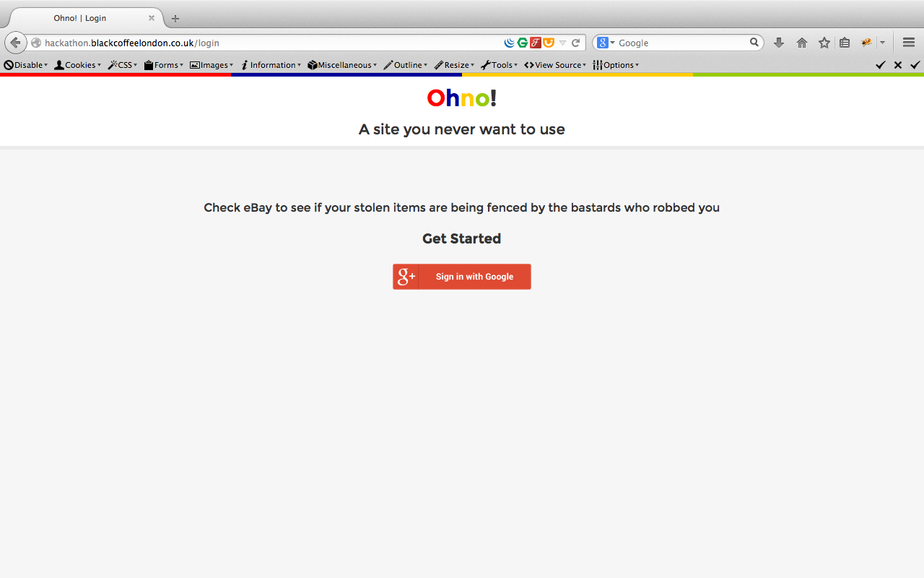Click the Google search input field
Image resolution: width=924 pixels, height=578 pixels.
(x=682, y=43)
